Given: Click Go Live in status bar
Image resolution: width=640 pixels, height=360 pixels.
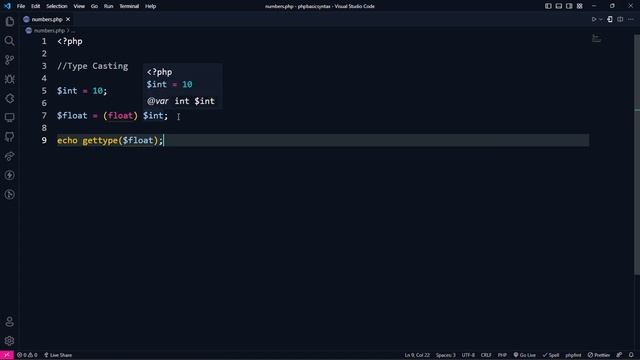Looking at the screenshot, I should [x=524, y=355].
